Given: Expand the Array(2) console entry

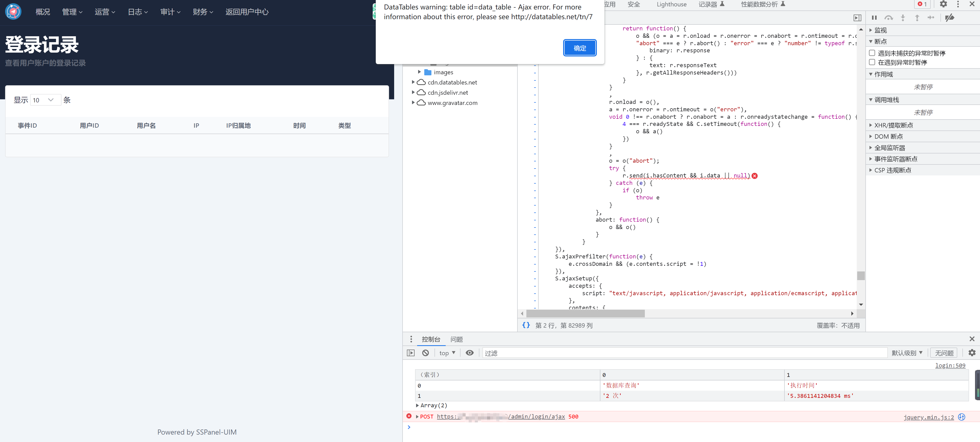Looking at the screenshot, I should [417, 405].
